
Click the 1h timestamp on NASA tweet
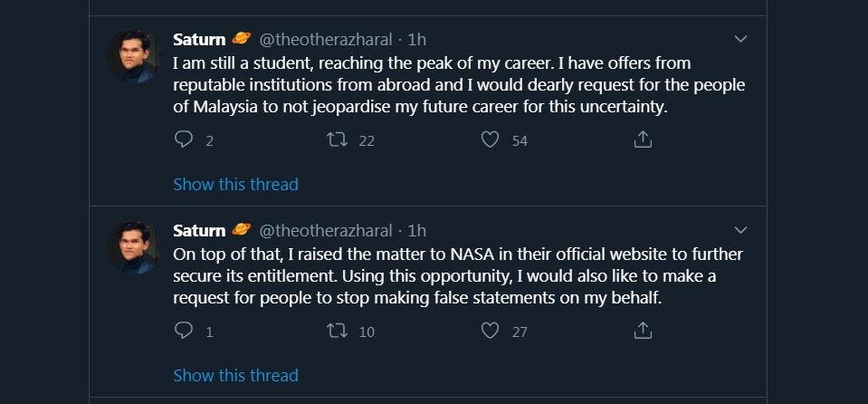tap(417, 231)
